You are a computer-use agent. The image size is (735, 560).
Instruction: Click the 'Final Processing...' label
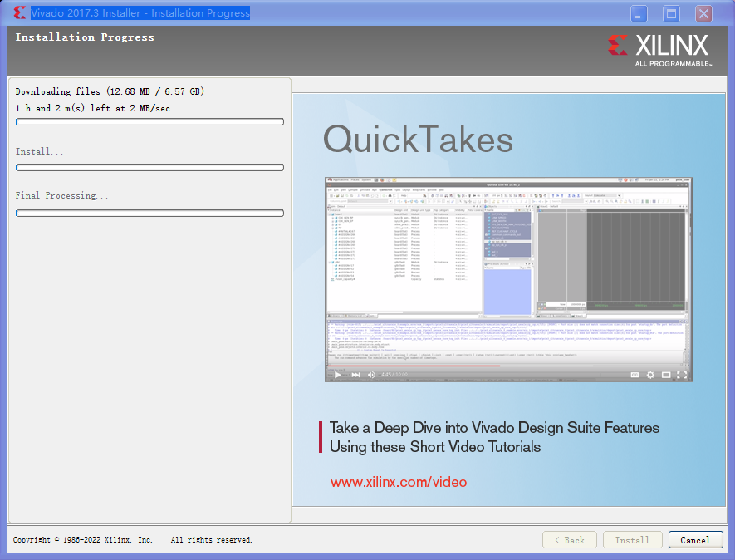pos(62,195)
